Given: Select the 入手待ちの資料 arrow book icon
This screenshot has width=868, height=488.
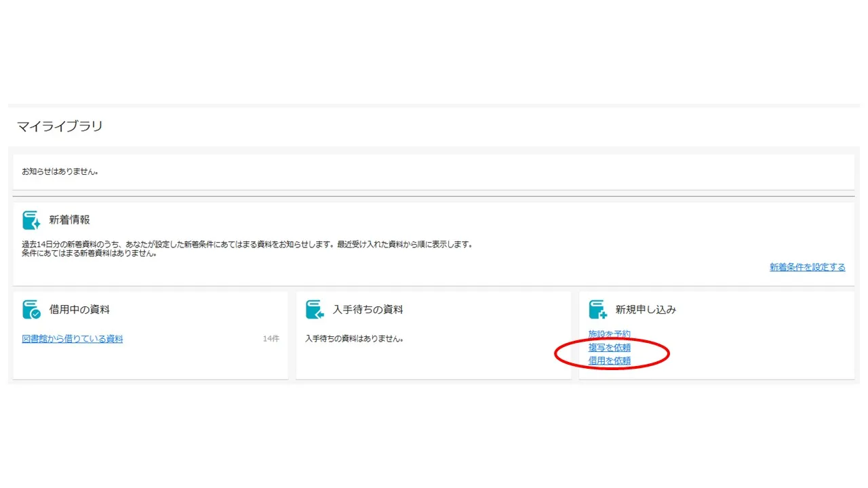Looking at the screenshot, I should coord(315,310).
